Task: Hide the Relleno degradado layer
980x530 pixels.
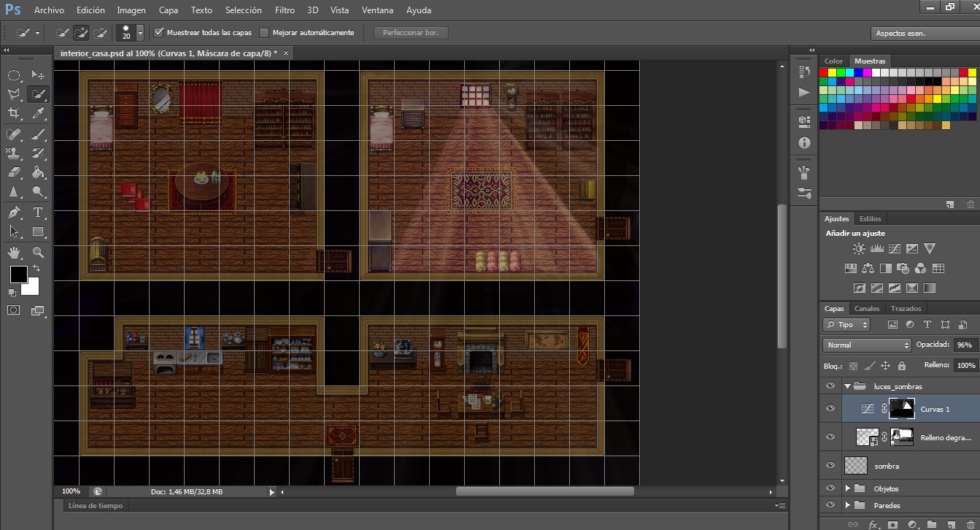Action: click(830, 437)
